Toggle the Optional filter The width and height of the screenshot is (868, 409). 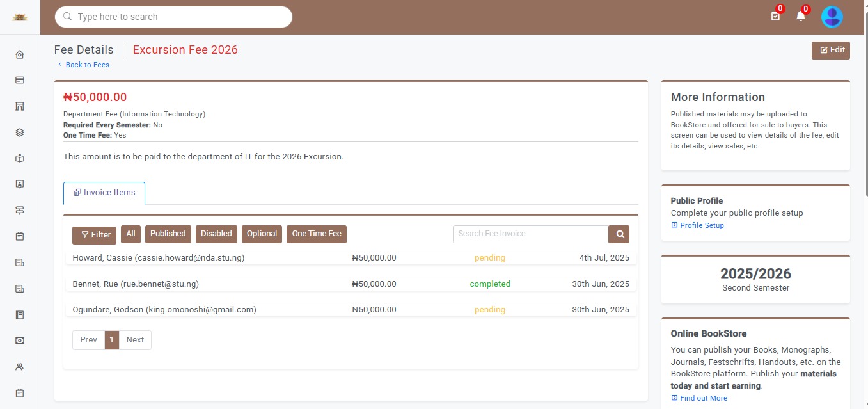coord(262,234)
